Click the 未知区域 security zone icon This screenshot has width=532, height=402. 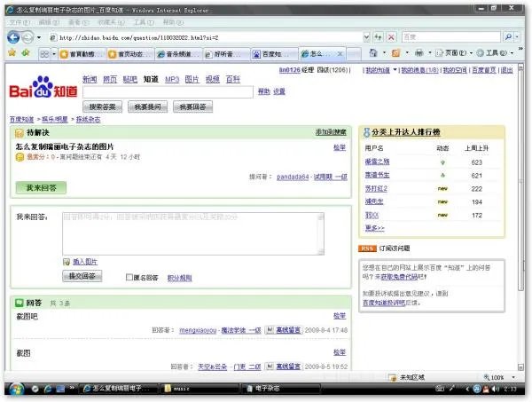392,377
